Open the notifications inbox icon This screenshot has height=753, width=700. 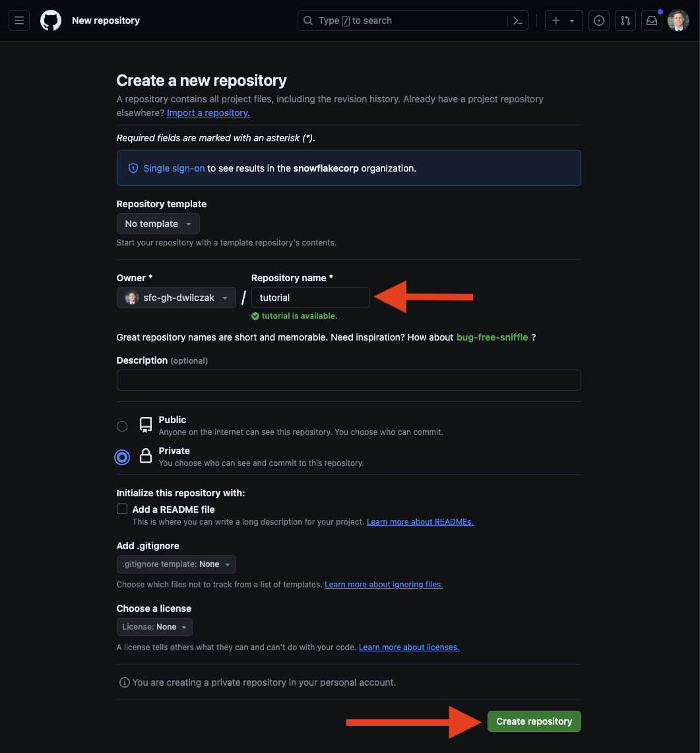pyautogui.click(x=652, y=20)
